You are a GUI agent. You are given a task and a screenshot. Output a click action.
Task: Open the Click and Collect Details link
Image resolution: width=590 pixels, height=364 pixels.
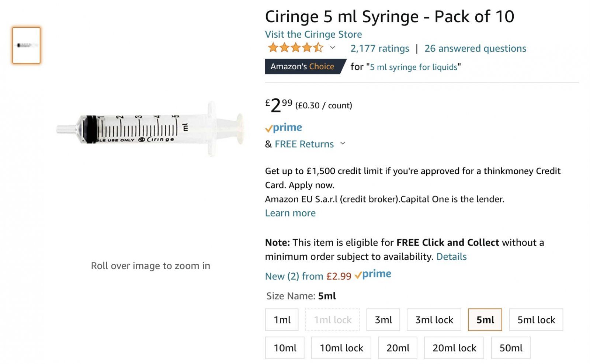pos(451,257)
